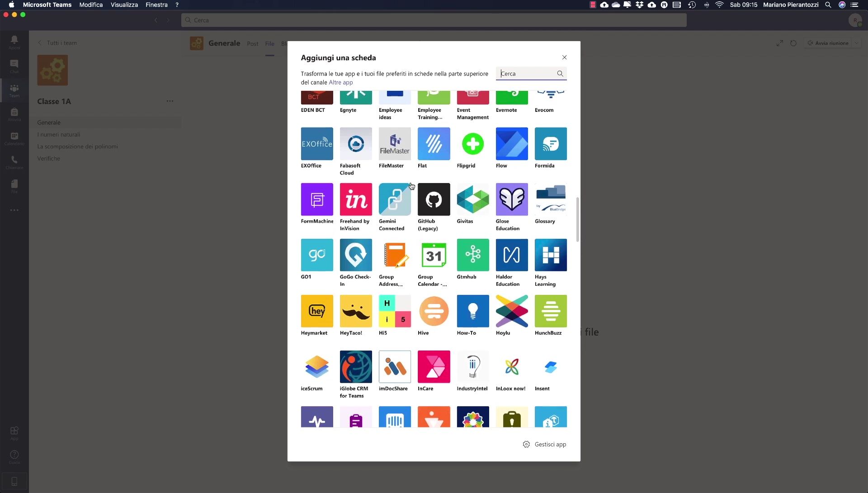This screenshot has width=868, height=493.
Task: Focus the dialog Cerca search field
Action: (x=531, y=74)
